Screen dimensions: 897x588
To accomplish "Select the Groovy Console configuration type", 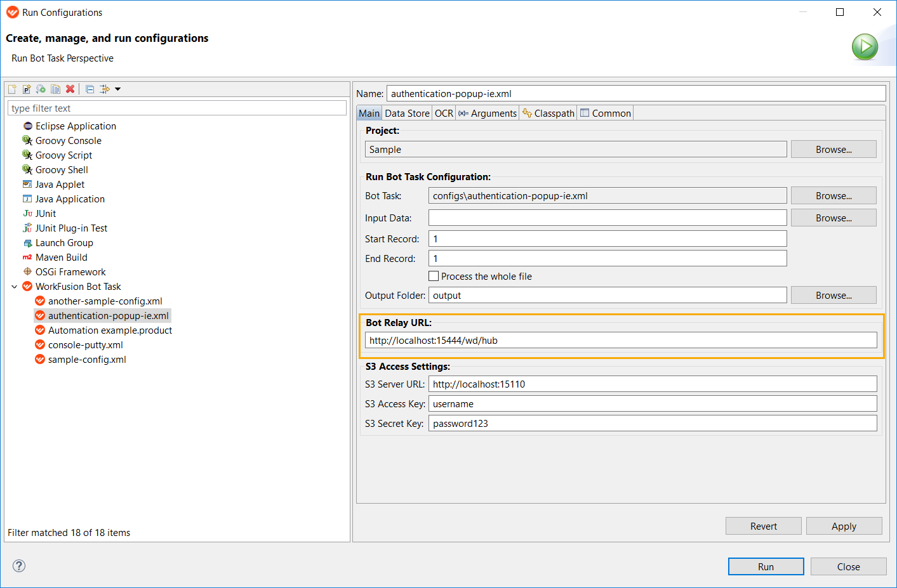I will tap(68, 141).
